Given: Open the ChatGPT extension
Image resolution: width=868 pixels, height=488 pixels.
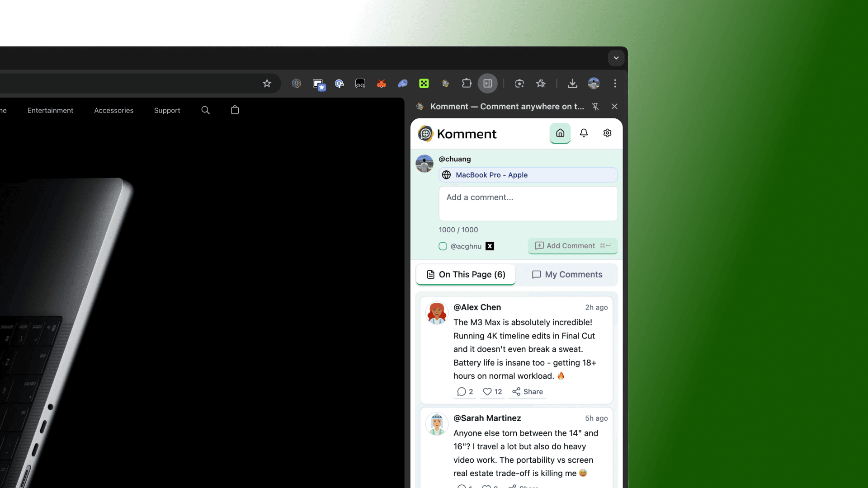Looking at the screenshot, I should click(x=297, y=84).
